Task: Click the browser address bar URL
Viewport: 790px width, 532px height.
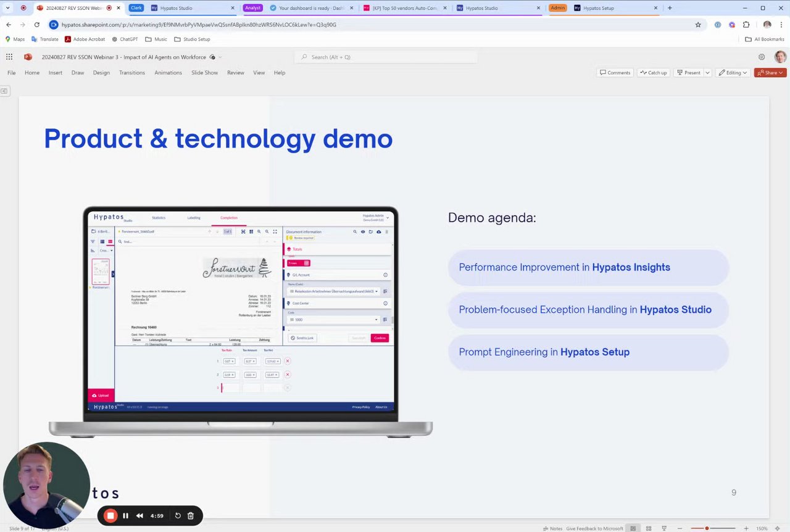Action: point(199,25)
